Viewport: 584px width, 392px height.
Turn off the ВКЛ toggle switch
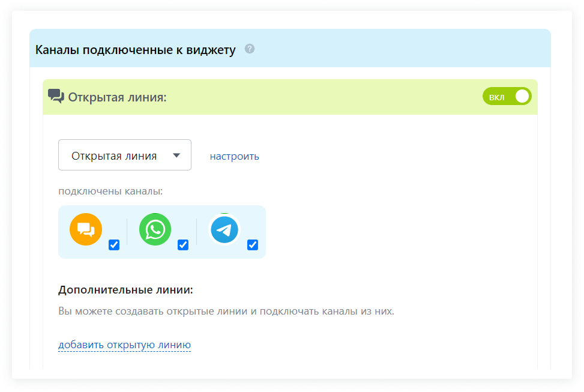click(x=507, y=97)
